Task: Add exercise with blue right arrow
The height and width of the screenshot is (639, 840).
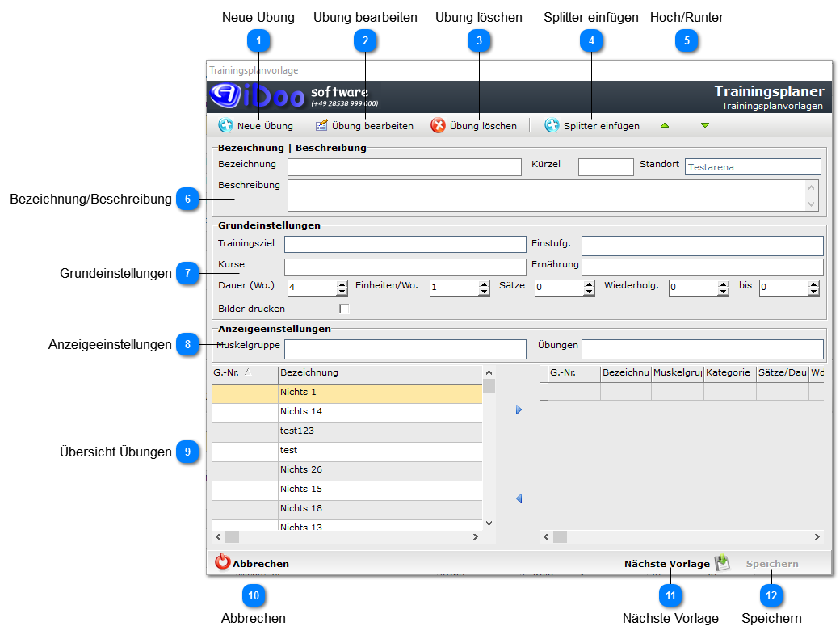Action: click(519, 410)
